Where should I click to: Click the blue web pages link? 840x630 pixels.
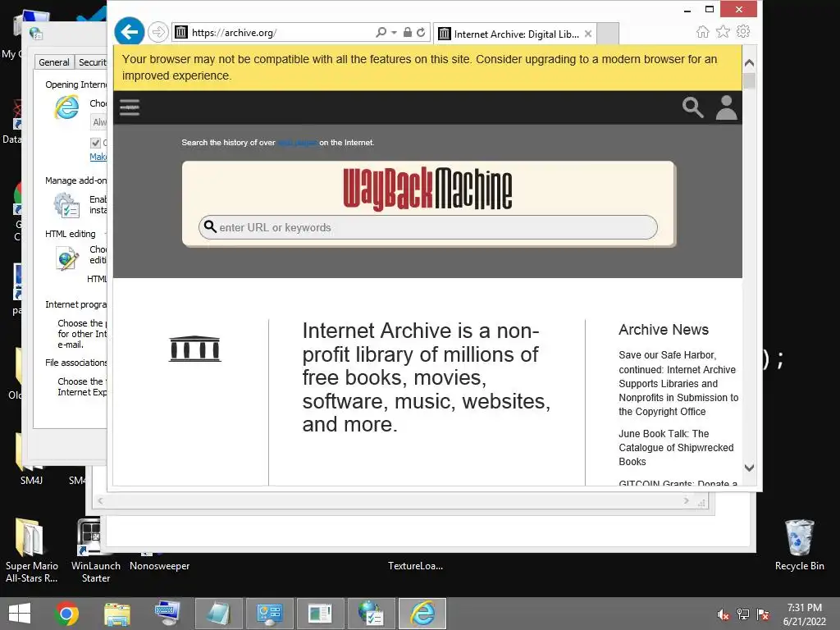coord(297,143)
